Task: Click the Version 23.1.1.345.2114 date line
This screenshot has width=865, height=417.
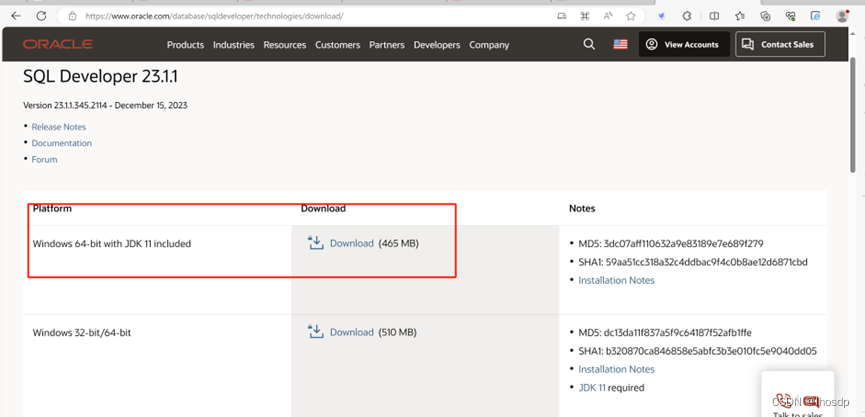Action: coord(105,105)
